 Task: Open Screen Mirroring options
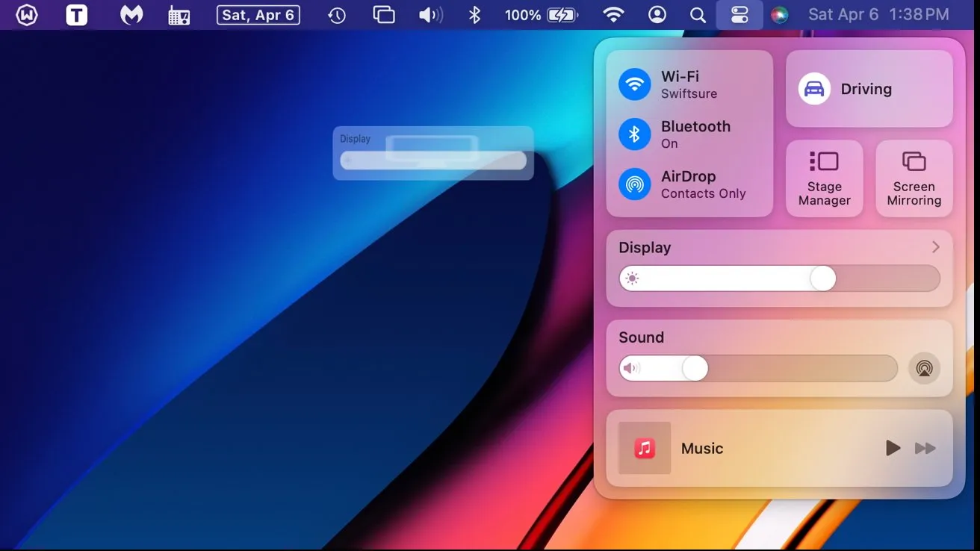(914, 179)
